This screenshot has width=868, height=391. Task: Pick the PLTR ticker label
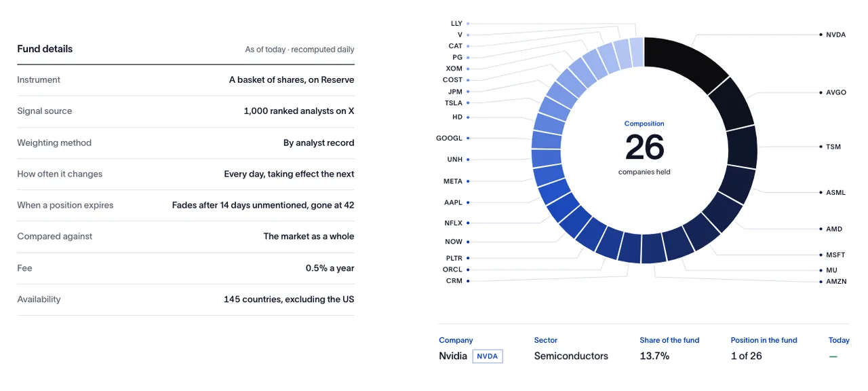pos(454,259)
